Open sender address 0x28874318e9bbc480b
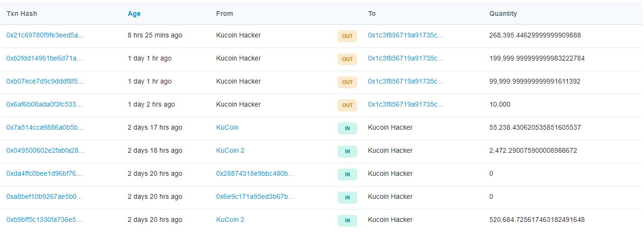The height and width of the screenshot is (232, 644). [255, 173]
